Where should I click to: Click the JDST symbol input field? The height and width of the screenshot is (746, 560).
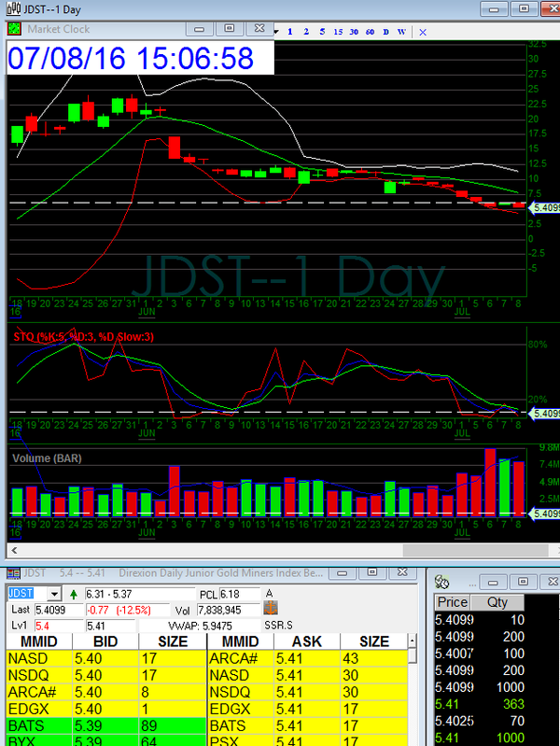click(x=25, y=594)
